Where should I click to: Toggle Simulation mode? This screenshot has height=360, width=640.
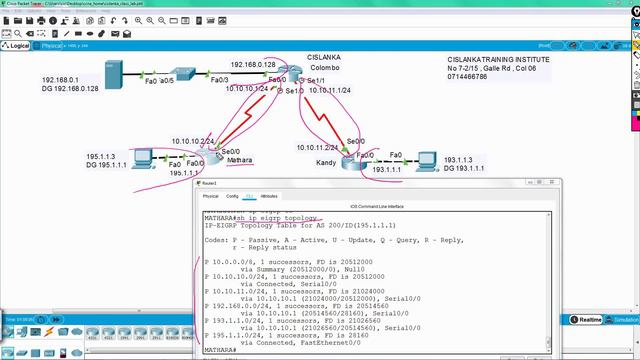pyautogui.click(x=622, y=320)
